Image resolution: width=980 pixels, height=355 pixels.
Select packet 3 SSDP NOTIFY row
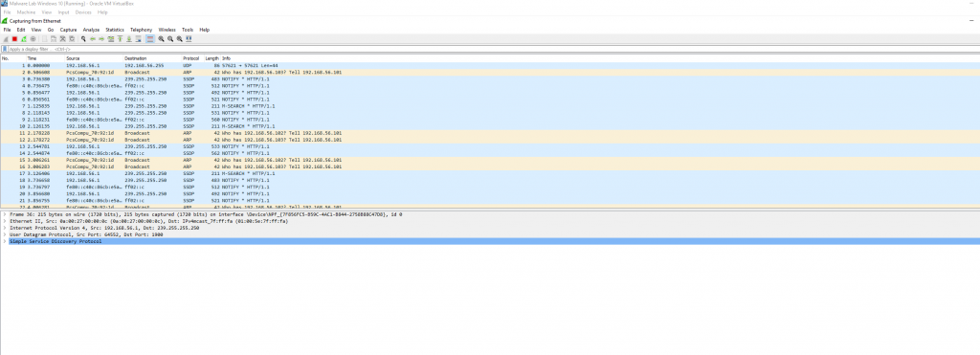click(x=490, y=78)
